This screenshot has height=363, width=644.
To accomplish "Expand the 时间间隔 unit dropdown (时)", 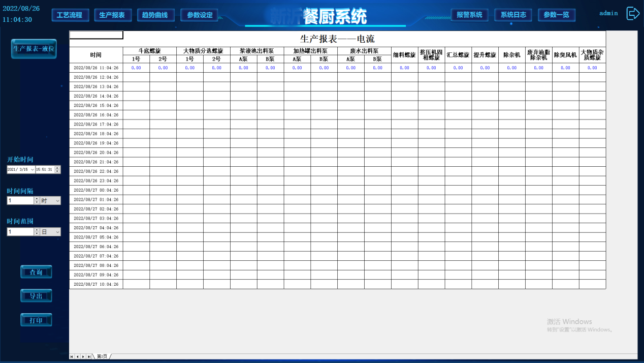I will coord(57,201).
